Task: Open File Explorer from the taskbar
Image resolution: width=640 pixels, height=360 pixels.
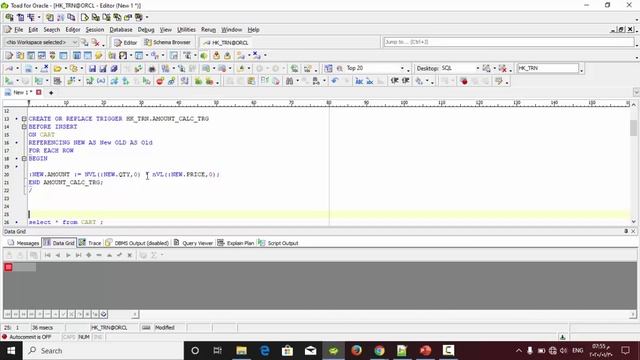Action: (242, 351)
